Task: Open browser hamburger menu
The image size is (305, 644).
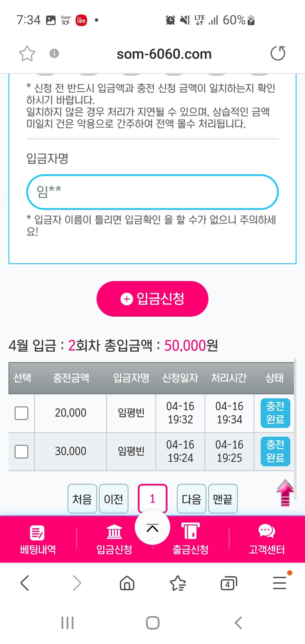Action: [x=280, y=583]
